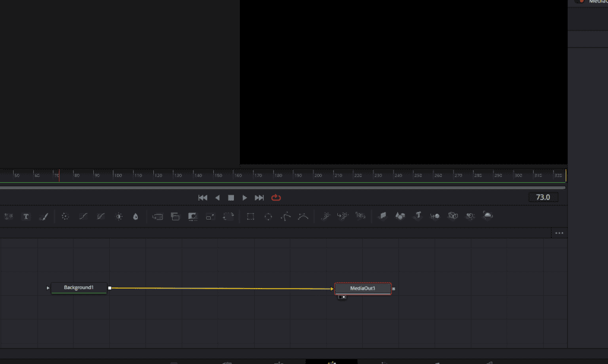
Task: Add a particle Merge node
Action: coord(343,216)
